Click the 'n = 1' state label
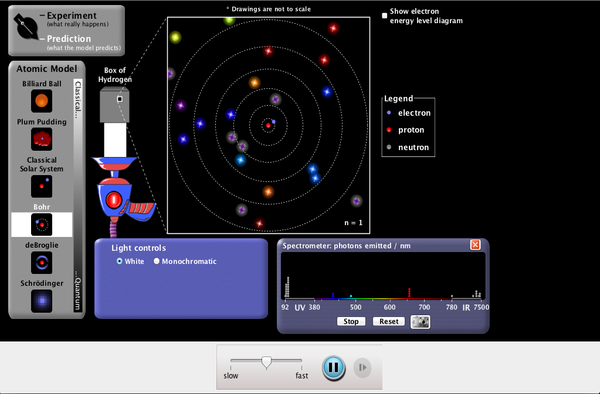600x394 pixels. 353,223
